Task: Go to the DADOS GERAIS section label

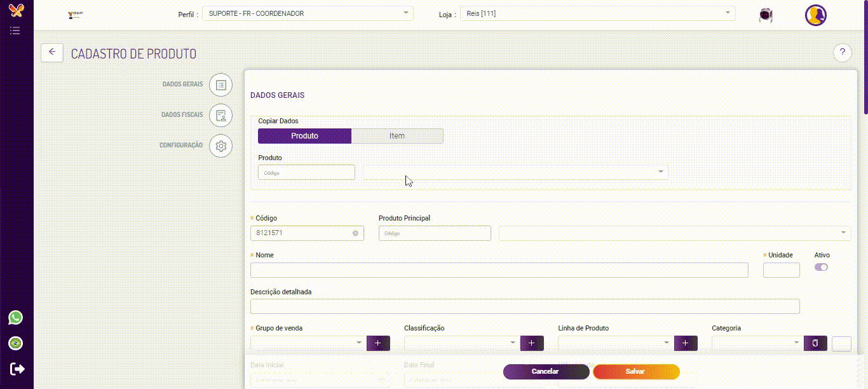Action: (182, 84)
